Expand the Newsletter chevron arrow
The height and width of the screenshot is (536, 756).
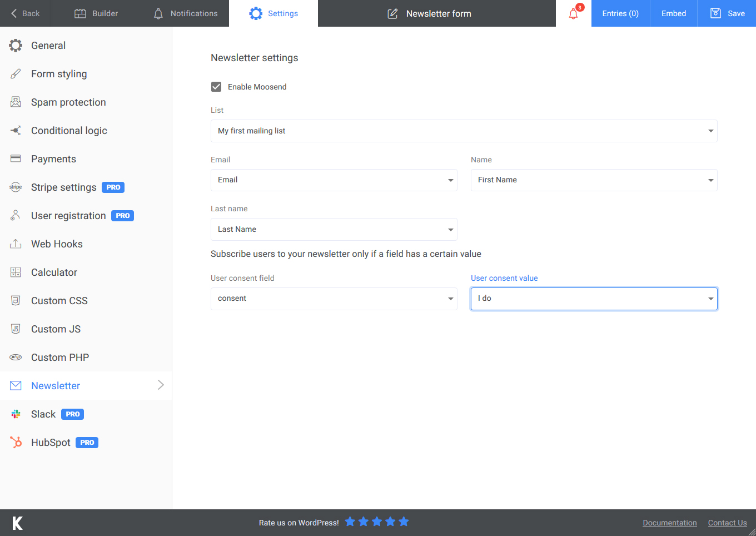tap(161, 385)
